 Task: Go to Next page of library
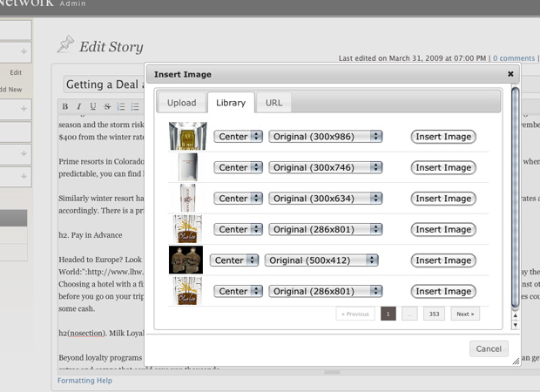(x=465, y=314)
